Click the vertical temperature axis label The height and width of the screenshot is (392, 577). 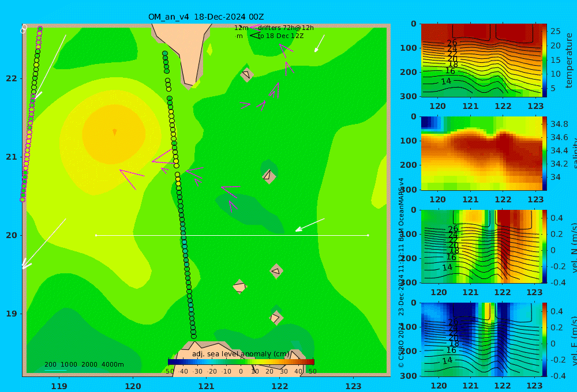(x=569, y=61)
